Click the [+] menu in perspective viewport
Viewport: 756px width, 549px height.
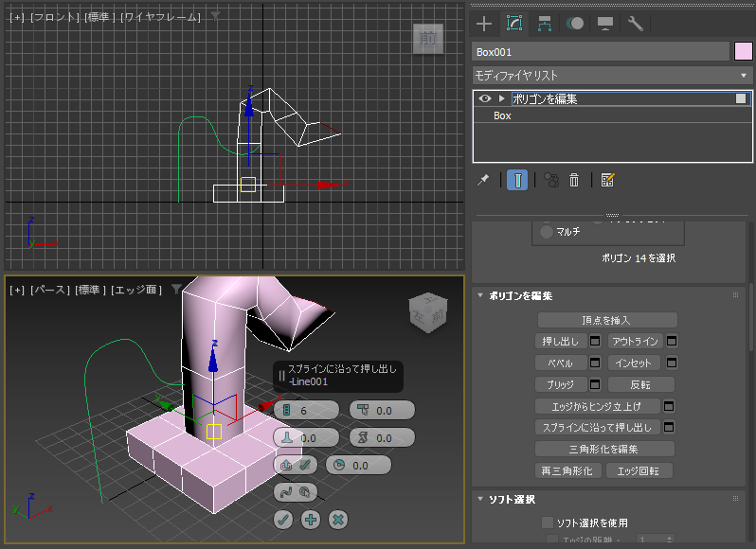[17, 290]
